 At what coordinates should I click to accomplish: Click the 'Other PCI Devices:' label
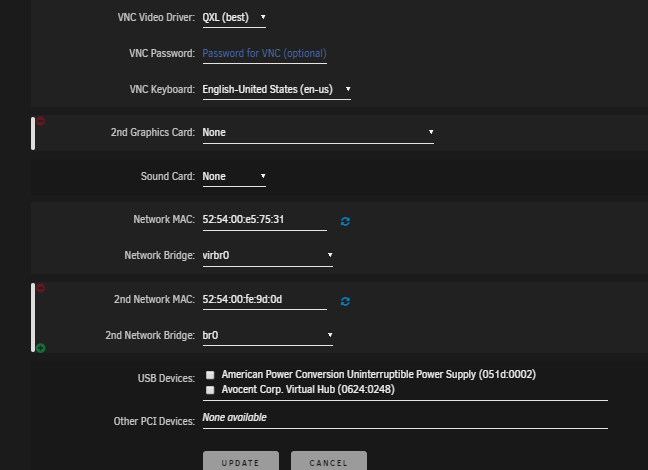(154, 421)
